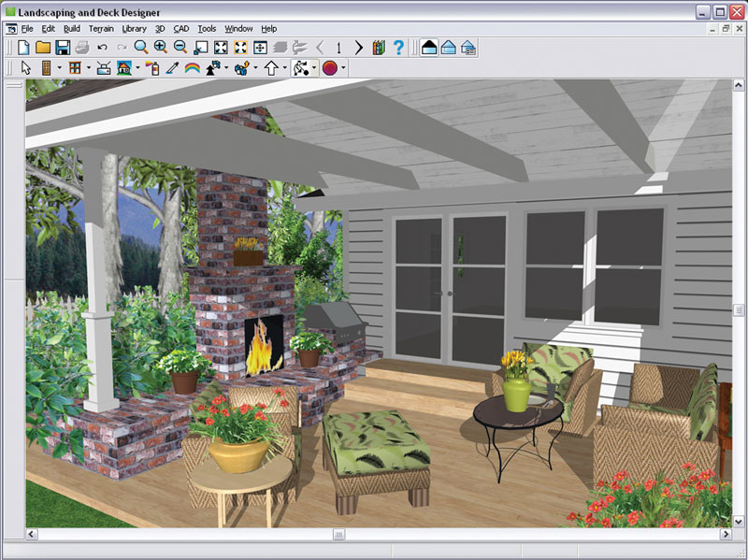Pick the spray can Material Painter tool
The height and width of the screenshot is (560, 748).
[x=151, y=68]
